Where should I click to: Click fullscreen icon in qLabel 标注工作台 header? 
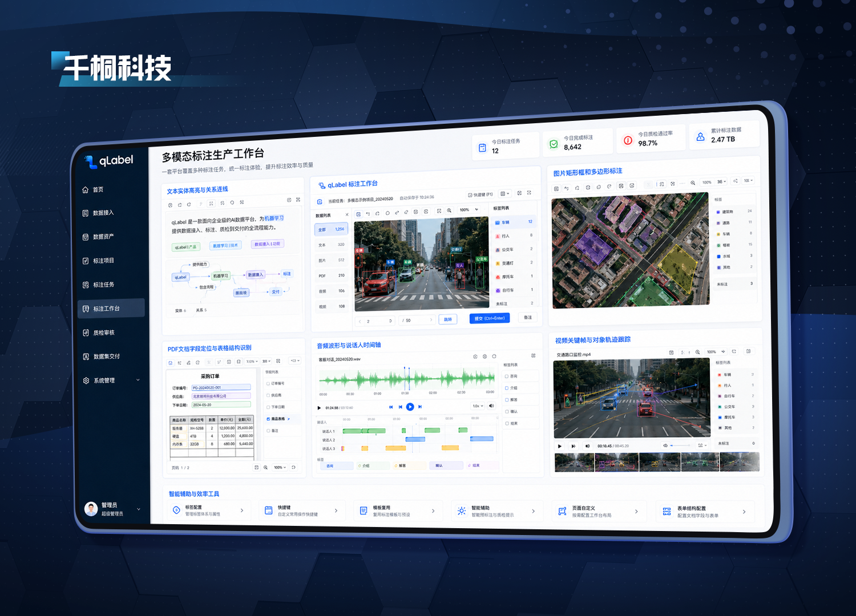pos(529,192)
